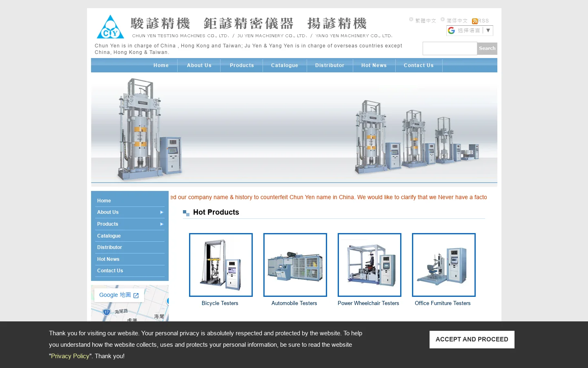This screenshot has height=368, width=588.
Task: Click the Automobile Testers text link
Action: [294, 303]
